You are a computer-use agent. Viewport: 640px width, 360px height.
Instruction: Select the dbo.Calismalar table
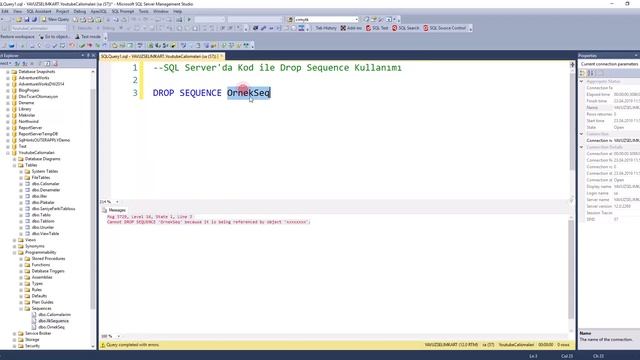pos(46,184)
